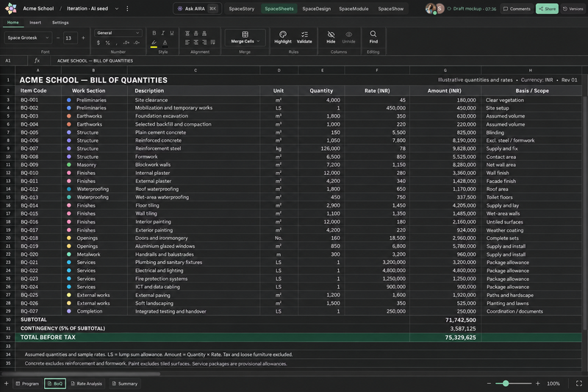This screenshot has width=588, height=392.
Task: Apply underline formatting
Action: (172, 33)
